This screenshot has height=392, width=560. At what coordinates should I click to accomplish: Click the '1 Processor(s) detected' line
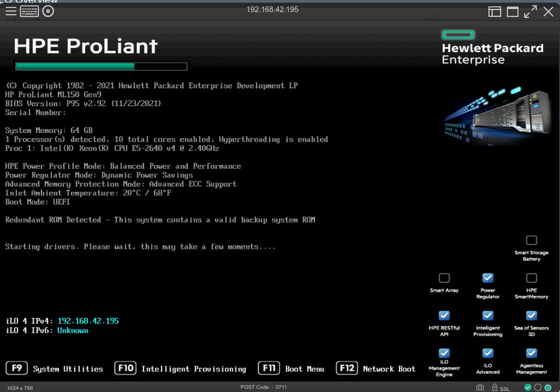tap(166, 139)
